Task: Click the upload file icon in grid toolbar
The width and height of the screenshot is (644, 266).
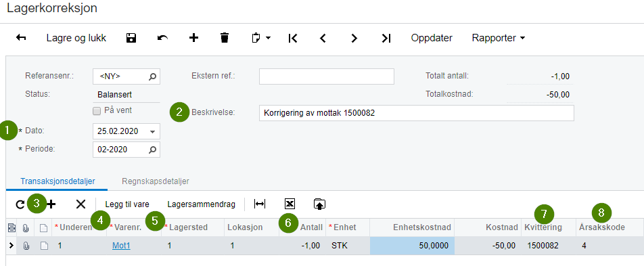Action: click(x=319, y=204)
